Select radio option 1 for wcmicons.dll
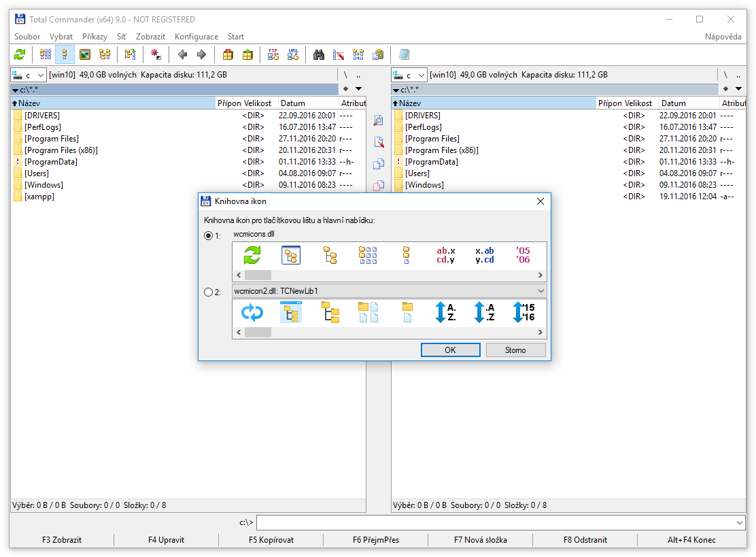756x557 pixels. [208, 235]
